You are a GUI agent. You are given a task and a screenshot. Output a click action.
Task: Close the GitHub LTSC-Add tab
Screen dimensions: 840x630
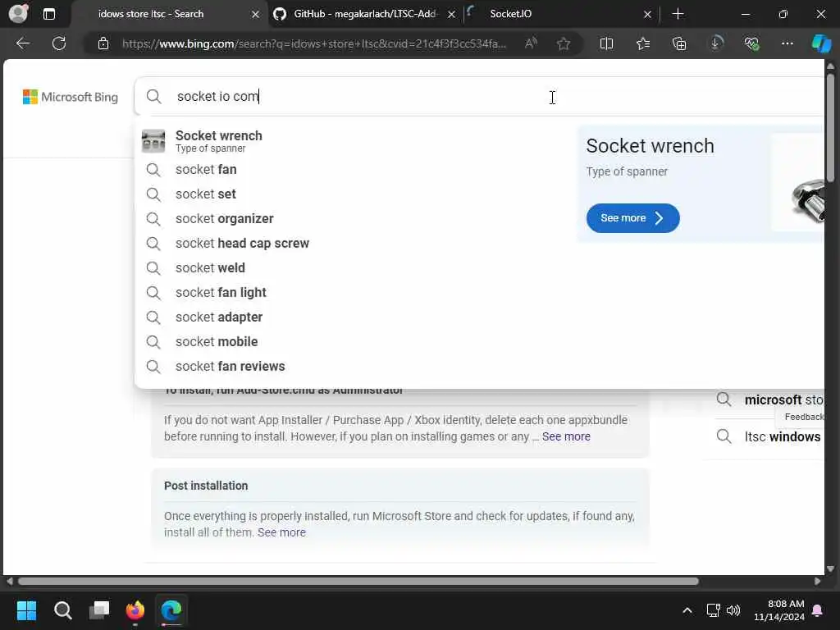452,15
